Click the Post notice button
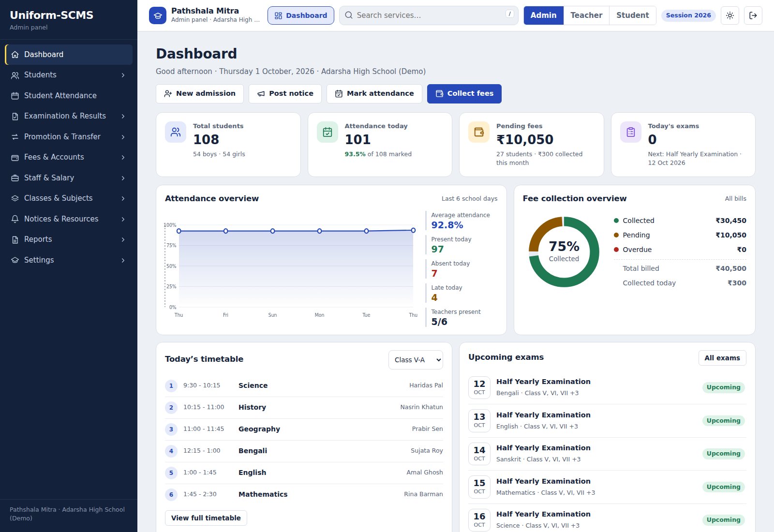Image resolution: width=774 pixels, height=532 pixels. (x=285, y=94)
